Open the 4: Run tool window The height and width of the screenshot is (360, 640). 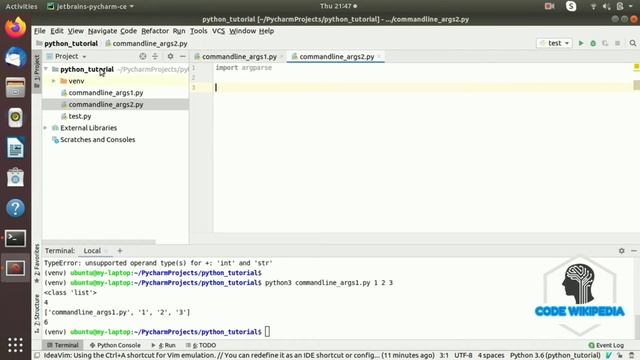[163, 345]
